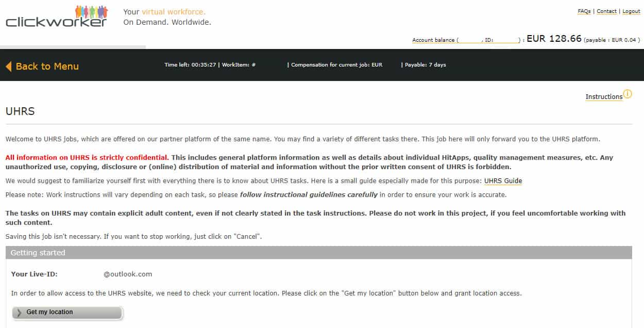The image size is (644, 328).
Task: Open the Instructions link
Action: click(x=604, y=97)
